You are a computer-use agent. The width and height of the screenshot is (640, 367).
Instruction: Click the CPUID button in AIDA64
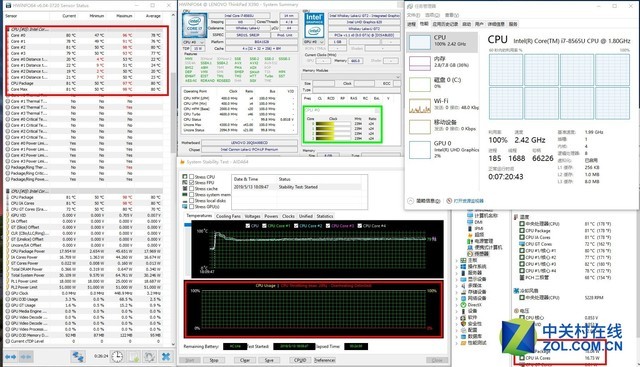[x=300, y=360]
